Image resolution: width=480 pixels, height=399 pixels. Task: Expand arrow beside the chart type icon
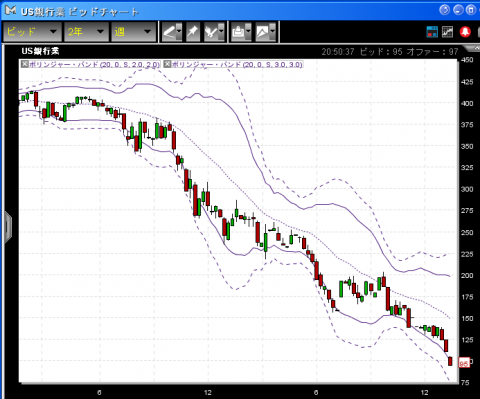273,32
